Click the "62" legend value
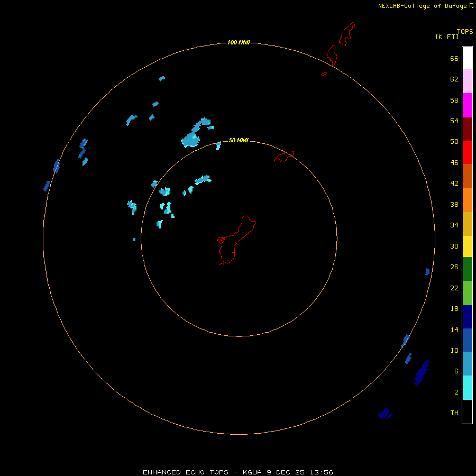476x476 pixels. [454, 79]
